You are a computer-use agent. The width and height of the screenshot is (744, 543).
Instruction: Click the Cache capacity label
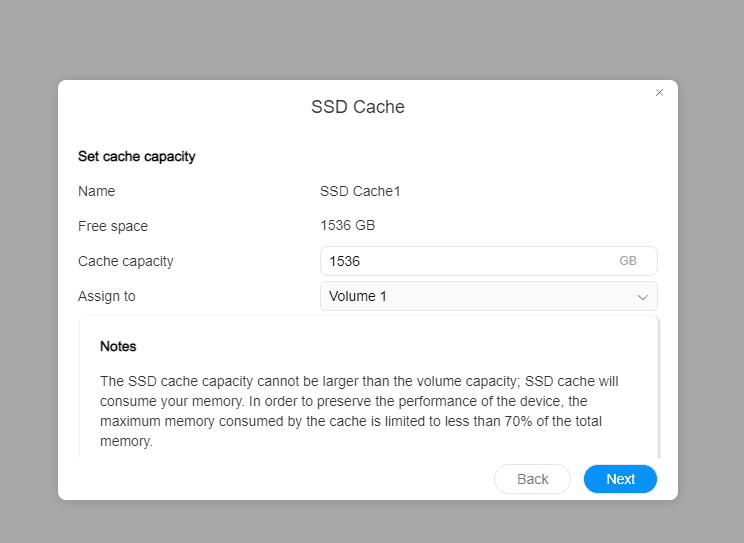[x=126, y=261]
